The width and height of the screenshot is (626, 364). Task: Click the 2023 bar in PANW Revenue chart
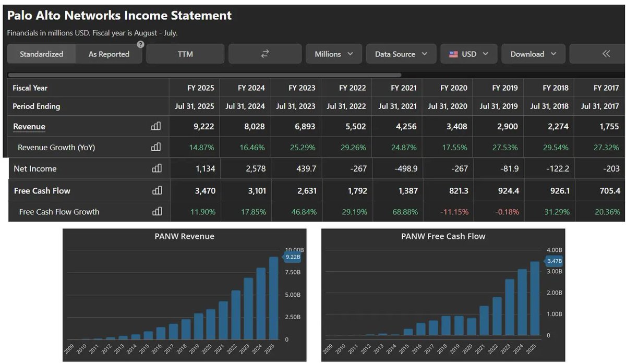[249, 309]
